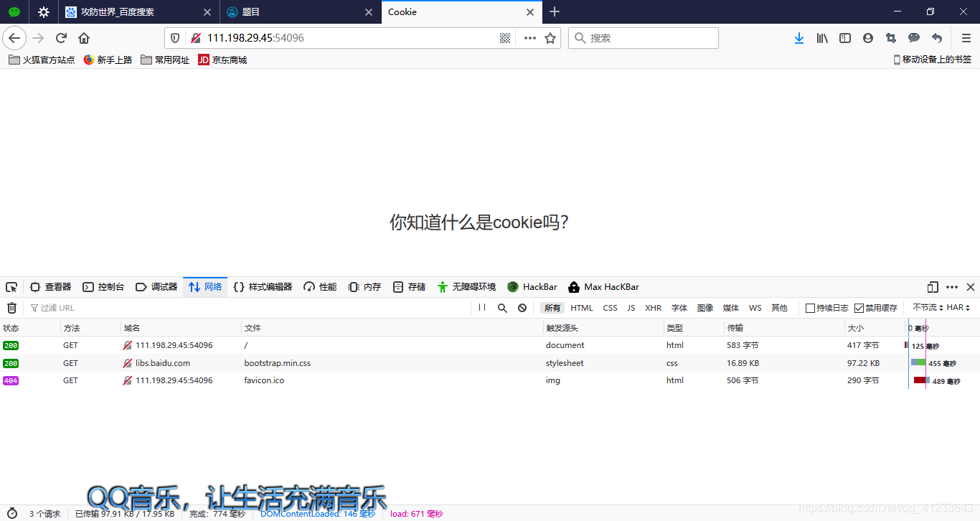Open the Max HacKBar tab

coord(603,287)
